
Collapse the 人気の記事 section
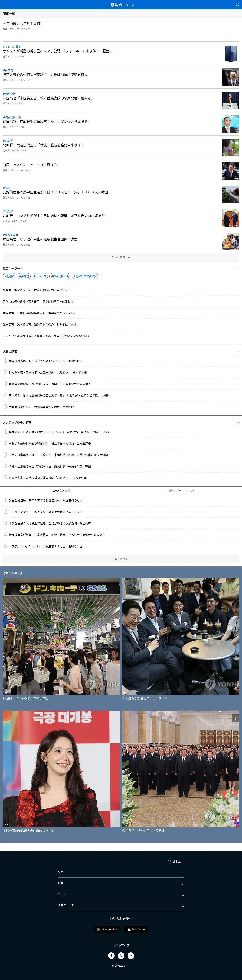(237, 352)
